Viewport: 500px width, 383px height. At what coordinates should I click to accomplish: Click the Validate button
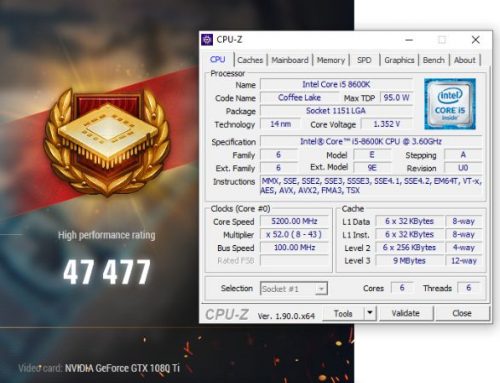point(406,313)
